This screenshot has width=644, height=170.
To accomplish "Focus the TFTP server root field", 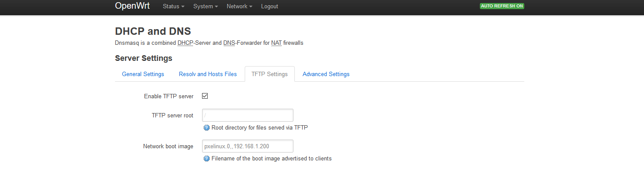I will pos(247,115).
